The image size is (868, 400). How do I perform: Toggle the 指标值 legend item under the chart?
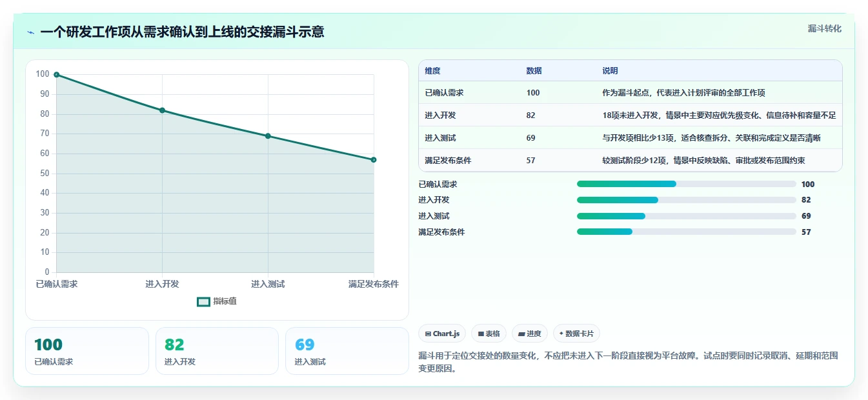point(217,301)
